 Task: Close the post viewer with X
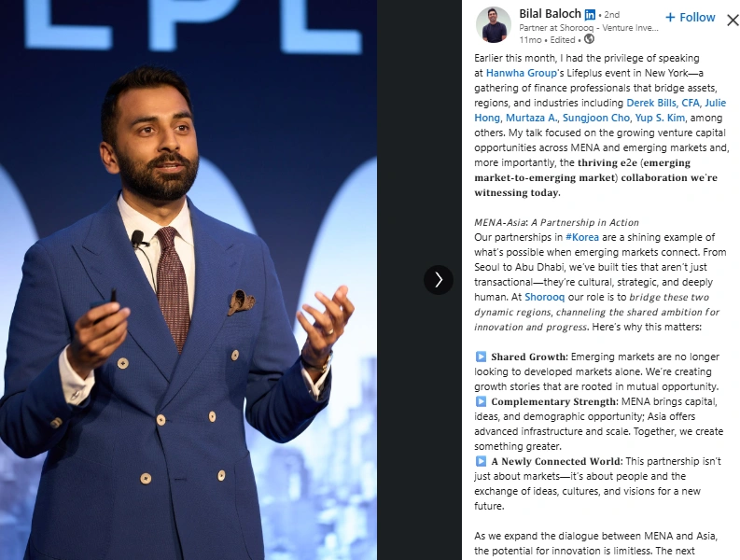[733, 20]
